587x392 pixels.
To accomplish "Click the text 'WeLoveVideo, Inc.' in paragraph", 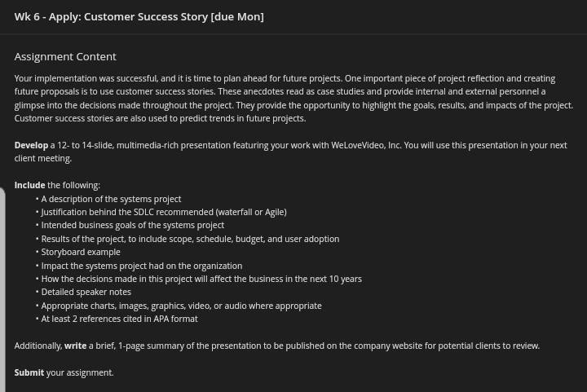I will click(x=366, y=145).
